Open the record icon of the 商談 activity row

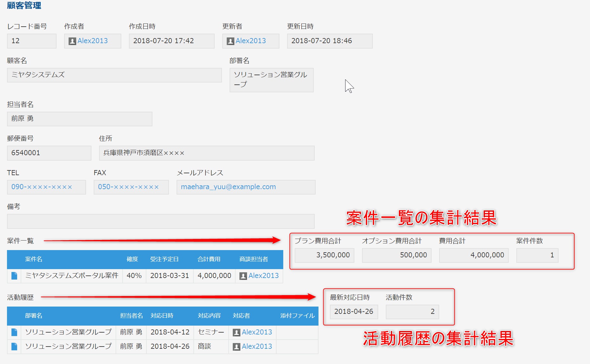pos(14,346)
